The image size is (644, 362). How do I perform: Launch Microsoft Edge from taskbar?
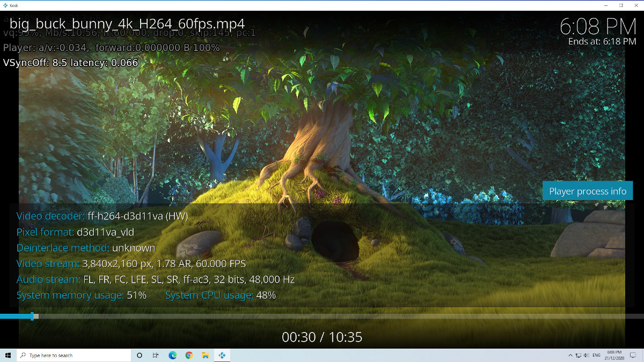(x=173, y=355)
